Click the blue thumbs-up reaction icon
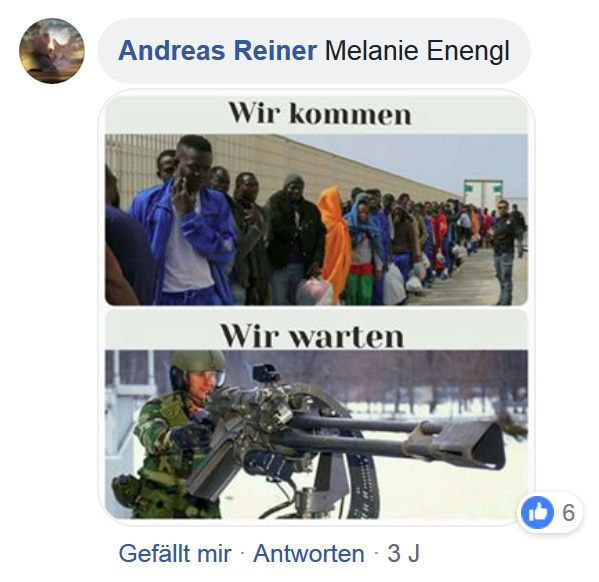599x582 pixels. point(537,512)
